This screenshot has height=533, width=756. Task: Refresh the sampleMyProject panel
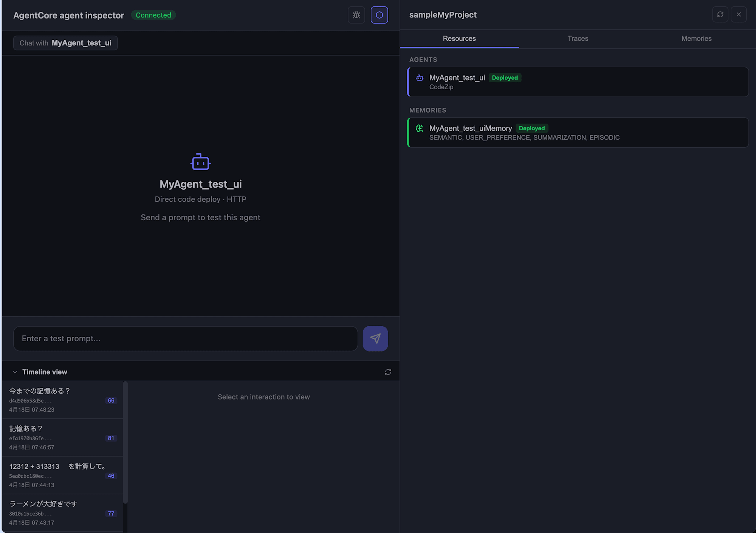click(x=720, y=15)
